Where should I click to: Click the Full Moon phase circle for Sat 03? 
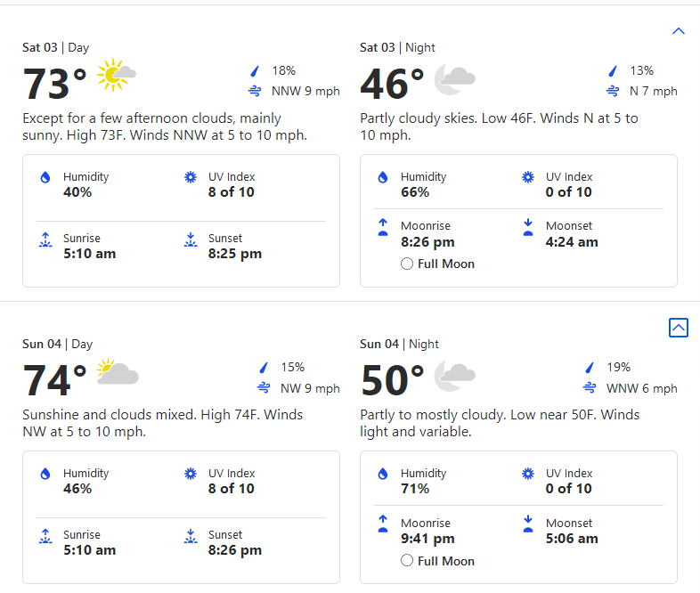(x=407, y=264)
